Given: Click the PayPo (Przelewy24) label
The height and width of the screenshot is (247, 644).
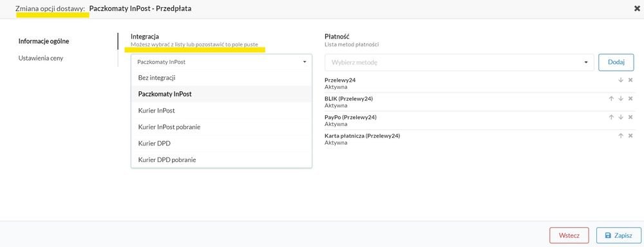Looking at the screenshot, I should pos(350,117).
